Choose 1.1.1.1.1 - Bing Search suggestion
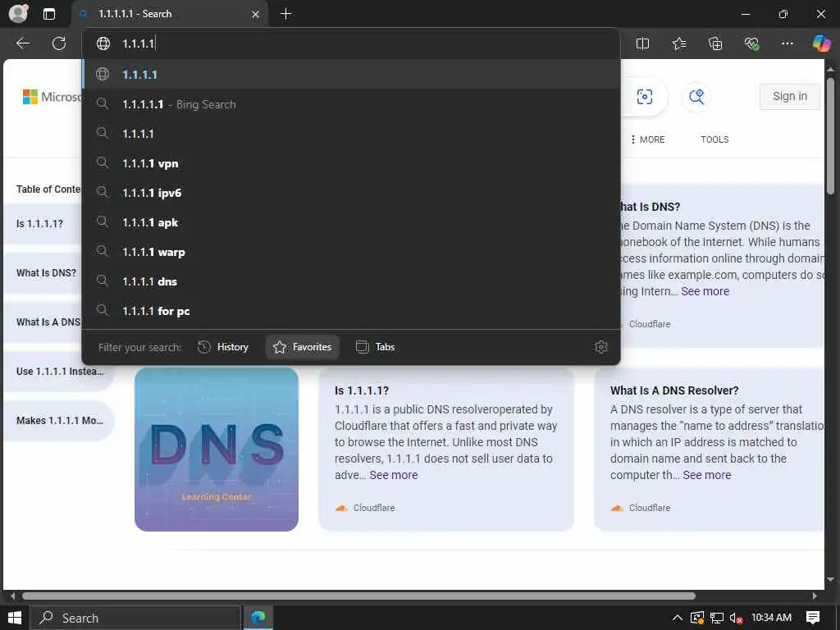Viewport: 840px width, 630px height. 351,104
